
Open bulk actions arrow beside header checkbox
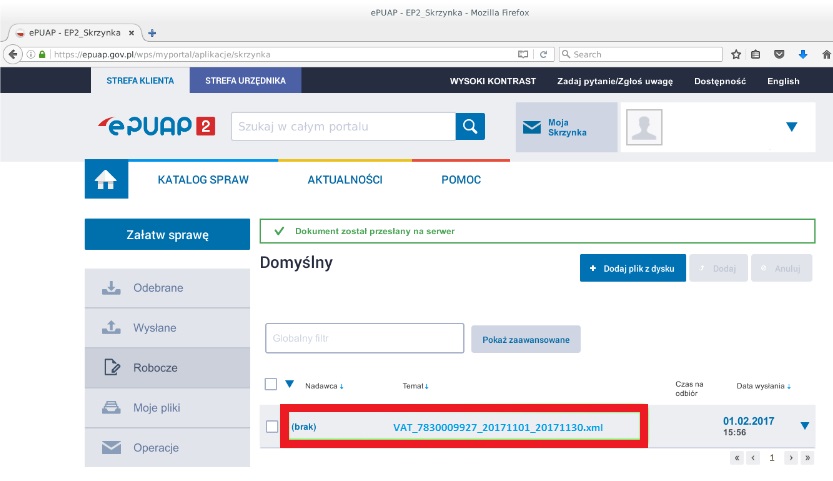click(290, 383)
